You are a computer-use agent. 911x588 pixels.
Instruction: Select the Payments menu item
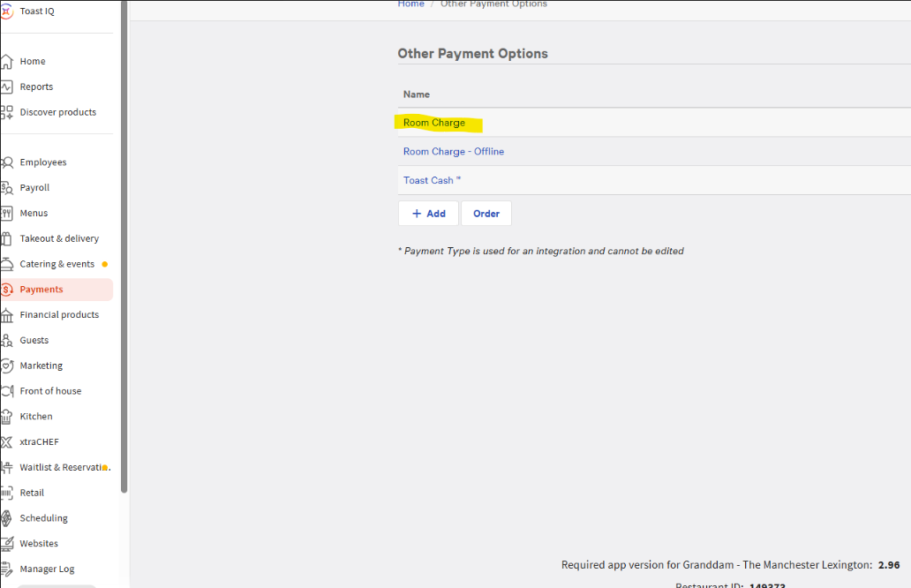point(56,290)
